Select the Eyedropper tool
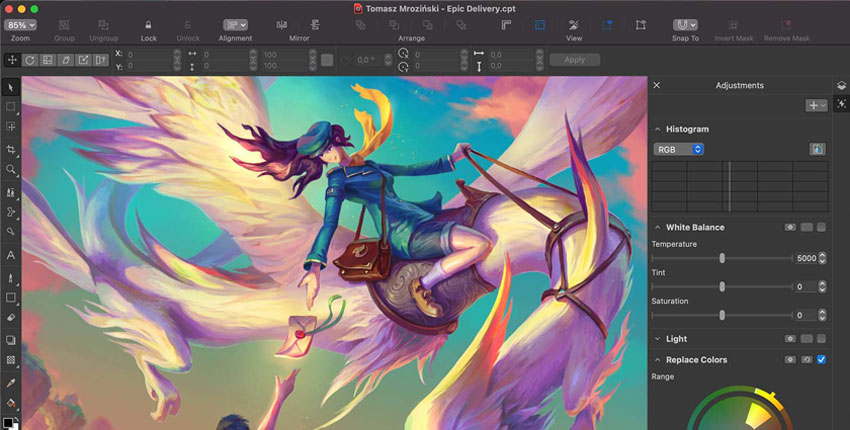Image resolution: width=850 pixels, height=430 pixels. [11, 383]
